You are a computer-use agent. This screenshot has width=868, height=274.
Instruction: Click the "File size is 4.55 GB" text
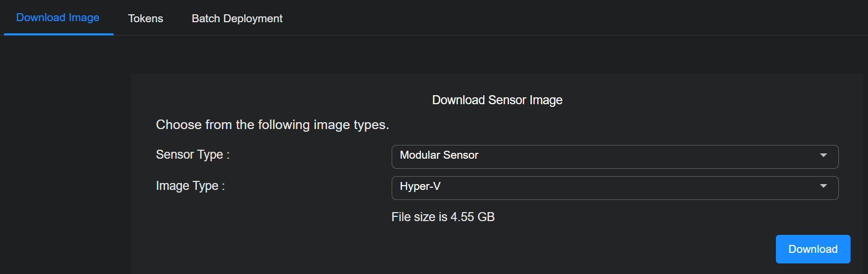click(442, 217)
